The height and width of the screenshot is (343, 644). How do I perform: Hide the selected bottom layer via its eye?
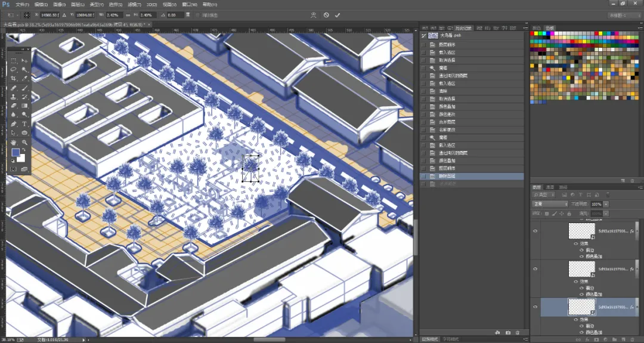click(x=535, y=307)
